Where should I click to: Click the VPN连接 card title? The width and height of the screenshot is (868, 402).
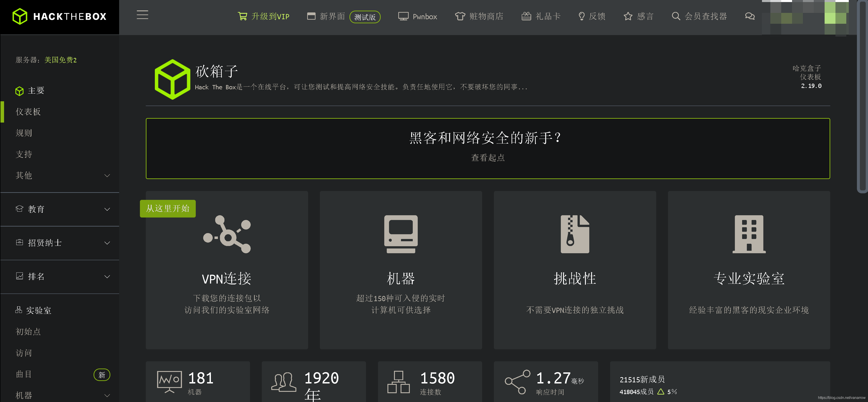click(x=226, y=278)
